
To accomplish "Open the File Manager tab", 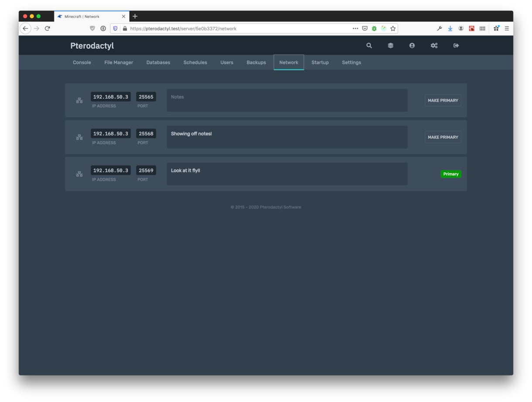I will [119, 62].
